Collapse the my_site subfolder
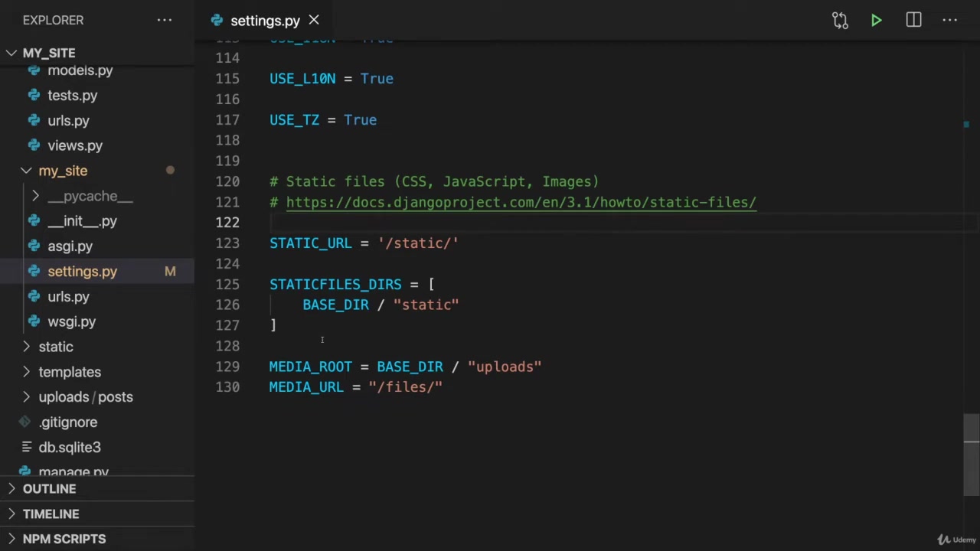Image resolution: width=980 pixels, height=551 pixels. point(26,171)
